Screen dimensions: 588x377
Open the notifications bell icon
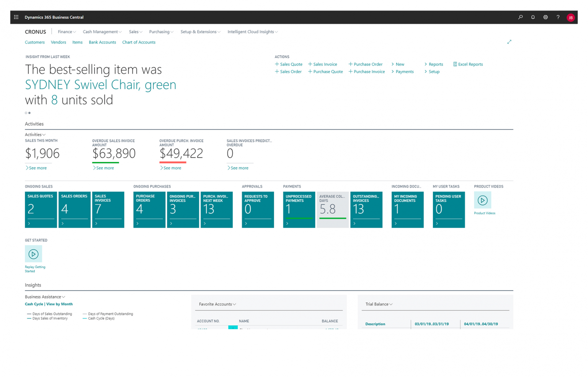pos(533,17)
